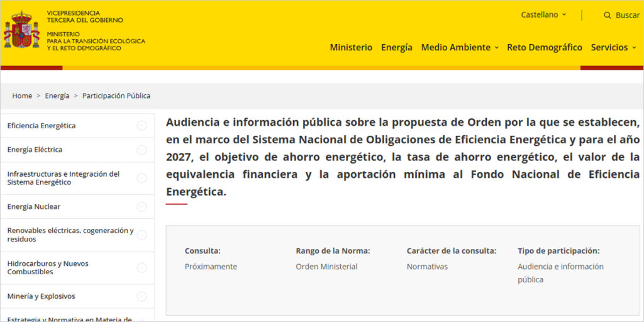Open Renovables eléctricas, cogeneración y residuos

point(70,235)
